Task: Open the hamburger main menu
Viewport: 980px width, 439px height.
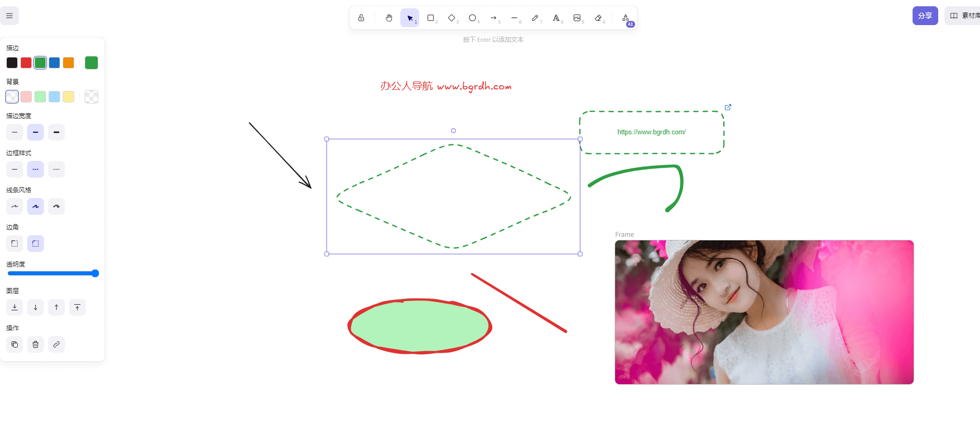Action: 9,16
